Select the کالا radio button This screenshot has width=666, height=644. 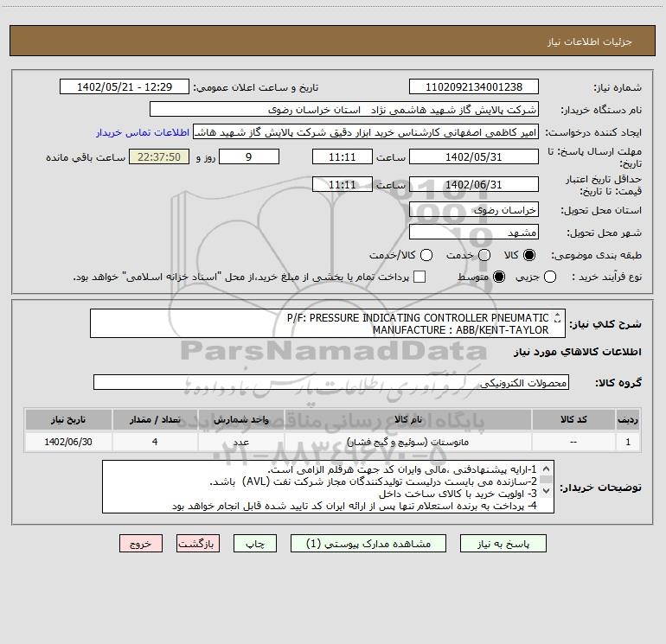click(529, 255)
